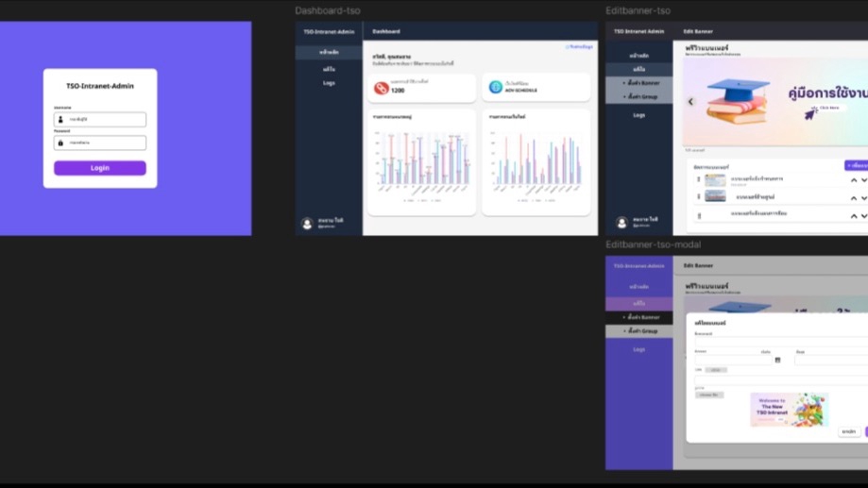Click the padlock icon in the password field
The image size is (868, 488).
pos(61,143)
